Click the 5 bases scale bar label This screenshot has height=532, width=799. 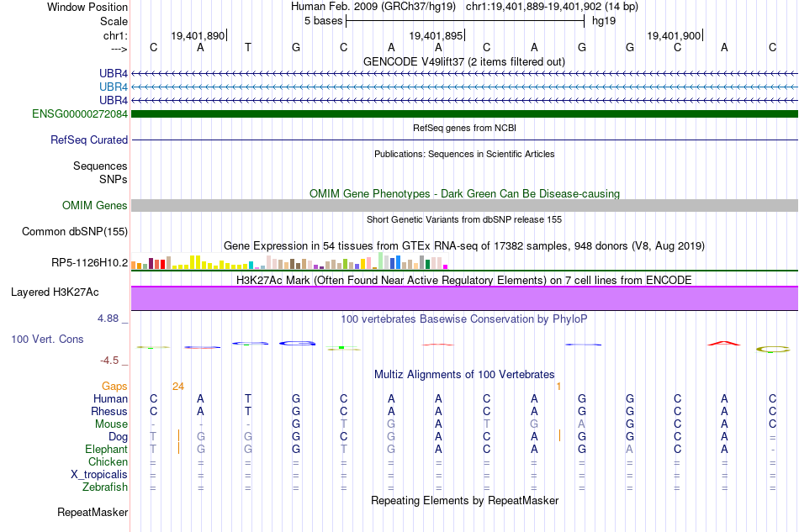click(x=323, y=21)
